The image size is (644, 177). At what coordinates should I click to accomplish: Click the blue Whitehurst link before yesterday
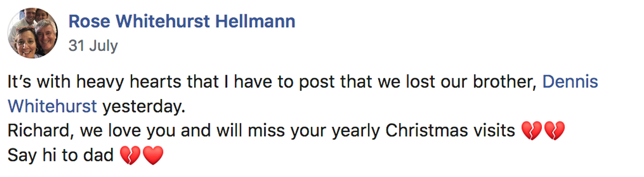(52, 106)
